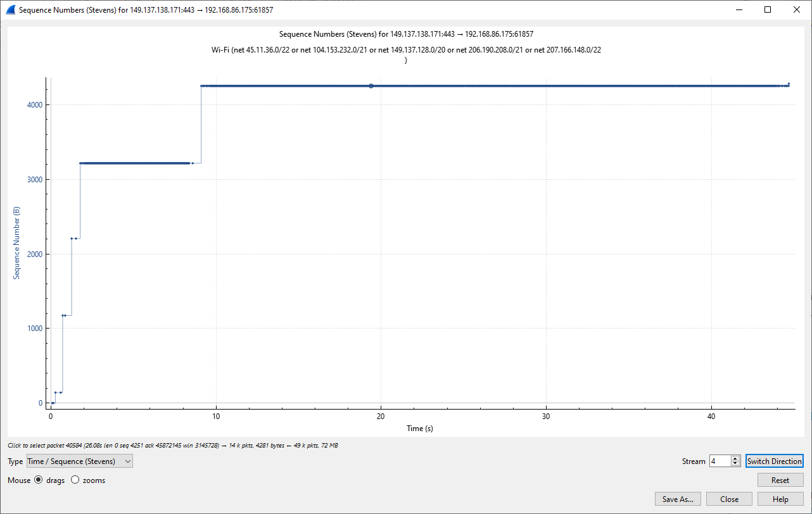Increase the Stream number with the up arrow
Image resolution: width=812 pixels, height=514 pixels.
[735, 458]
